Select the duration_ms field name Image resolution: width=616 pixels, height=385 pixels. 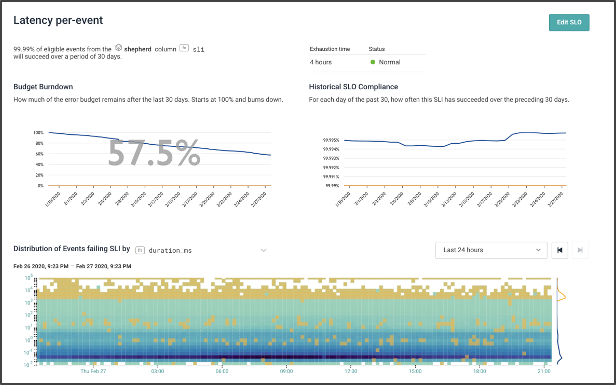(x=170, y=250)
